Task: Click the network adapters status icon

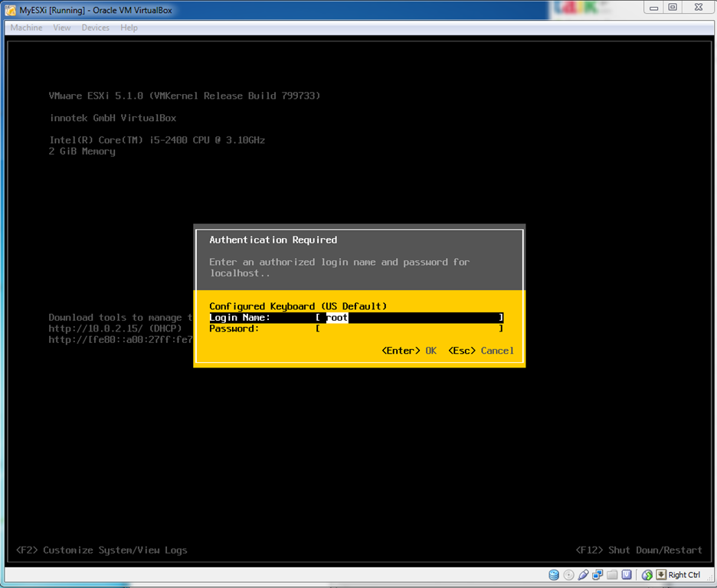Action: coord(597,575)
